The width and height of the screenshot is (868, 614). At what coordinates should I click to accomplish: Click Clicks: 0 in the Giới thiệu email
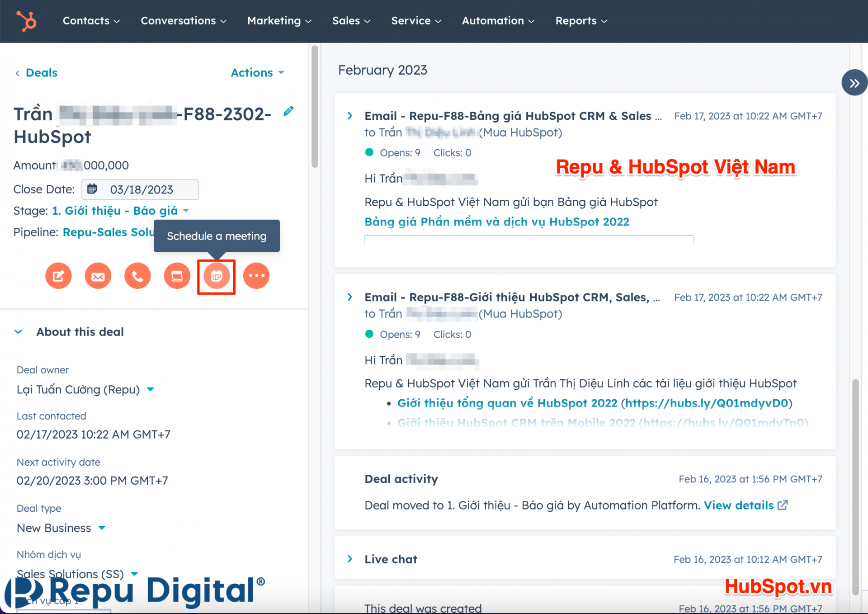(452, 334)
